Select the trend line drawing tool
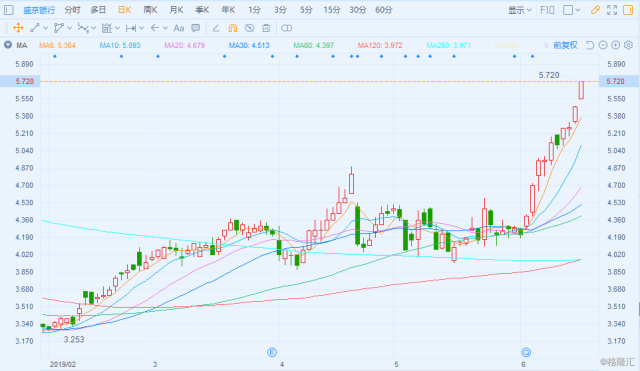Screen dimensions: 640x371 [x=35, y=28]
